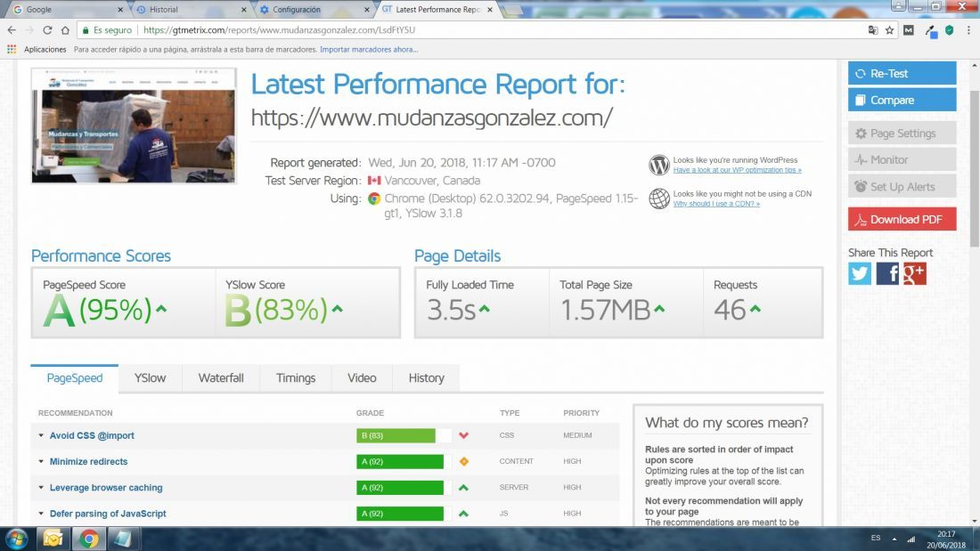Click the browser forward arrow
Image resolution: width=980 pixels, height=551 pixels.
[x=29, y=30]
